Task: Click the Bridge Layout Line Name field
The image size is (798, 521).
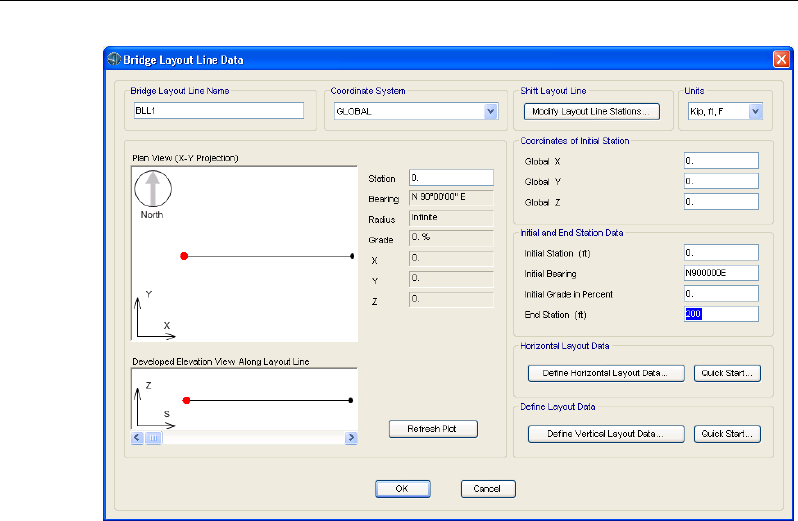Action: coord(217,112)
